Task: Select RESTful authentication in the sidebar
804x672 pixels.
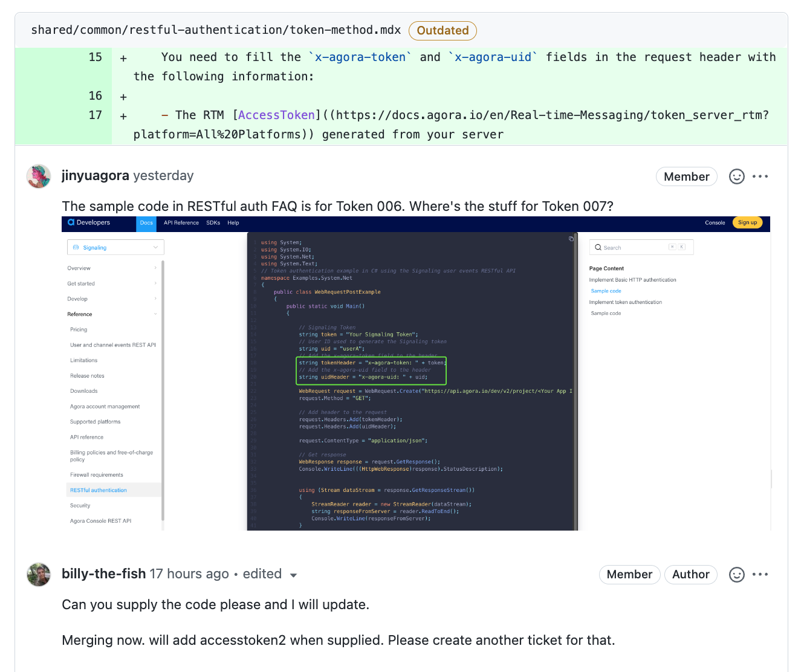Action: [x=98, y=489]
